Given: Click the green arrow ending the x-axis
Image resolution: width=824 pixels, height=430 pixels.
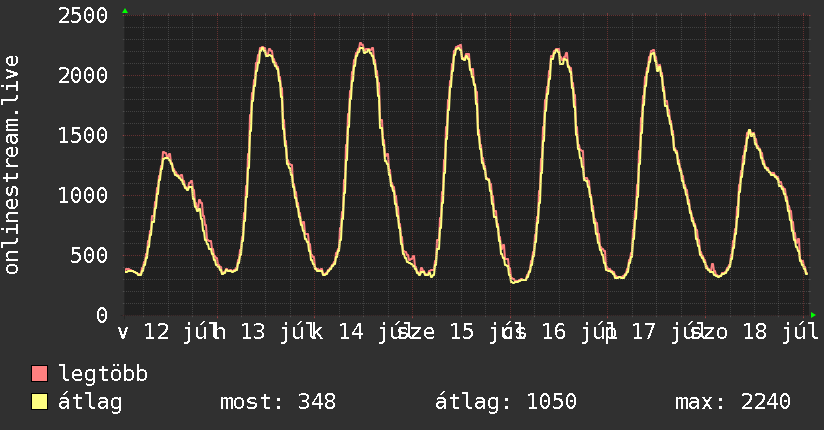Looking at the screenshot, I should (813, 315).
